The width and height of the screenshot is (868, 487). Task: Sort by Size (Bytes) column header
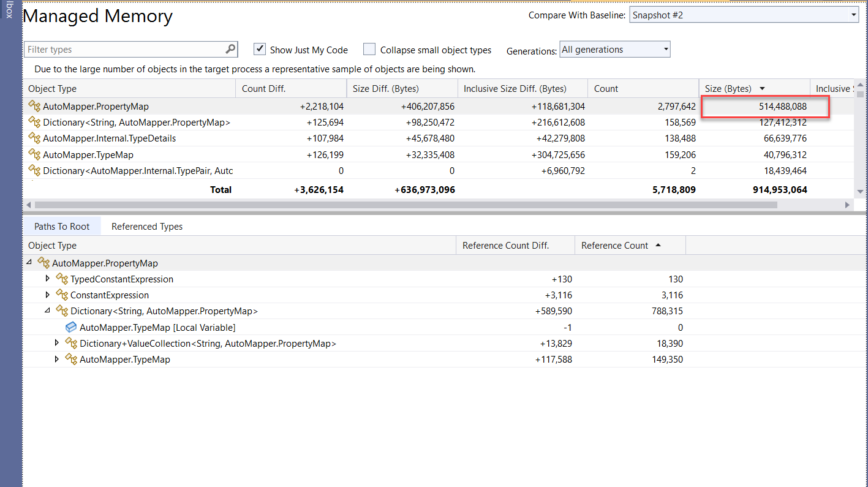(x=754, y=88)
